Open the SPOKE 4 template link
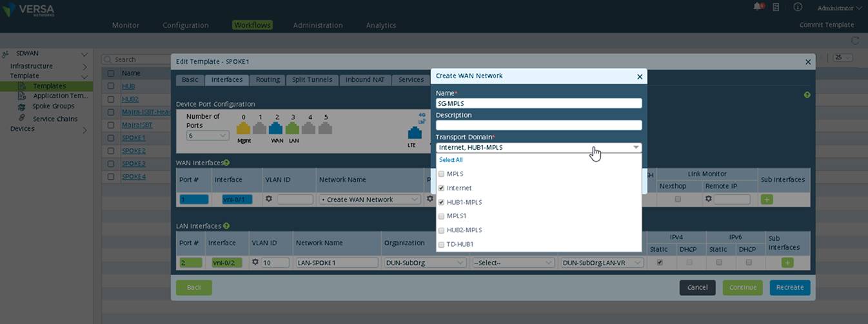The height and width of the screenshot is (324, 868). (133, 176)
